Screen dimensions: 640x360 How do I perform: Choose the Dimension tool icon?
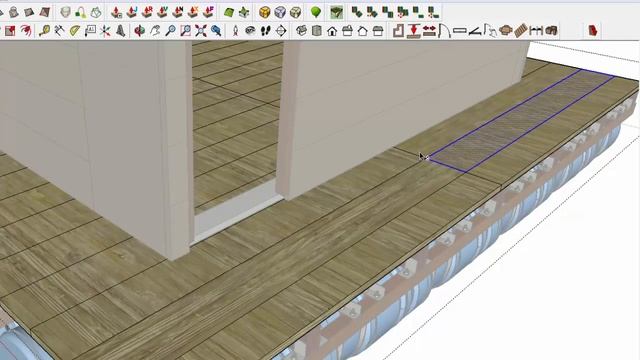pos(59,31)
